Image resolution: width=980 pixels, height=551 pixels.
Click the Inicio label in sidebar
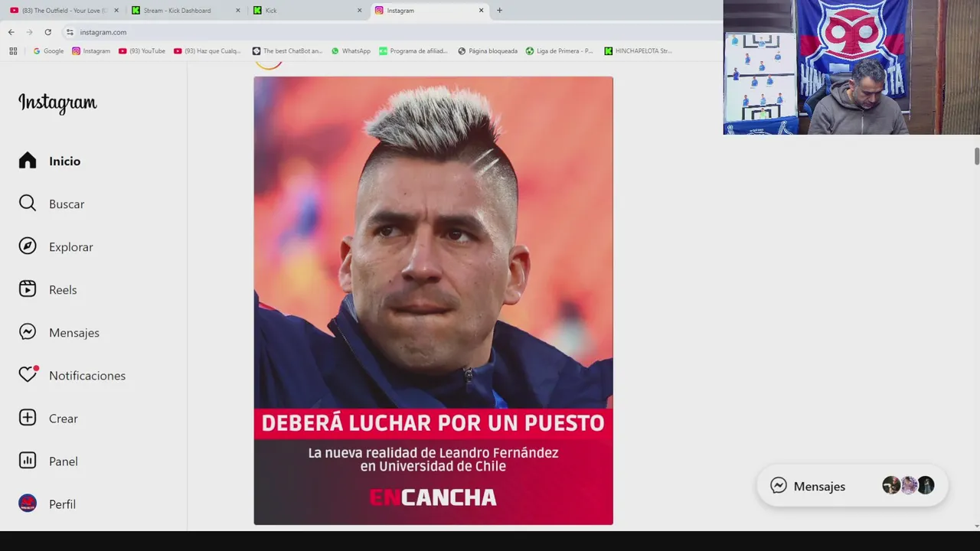pos(64,161)
